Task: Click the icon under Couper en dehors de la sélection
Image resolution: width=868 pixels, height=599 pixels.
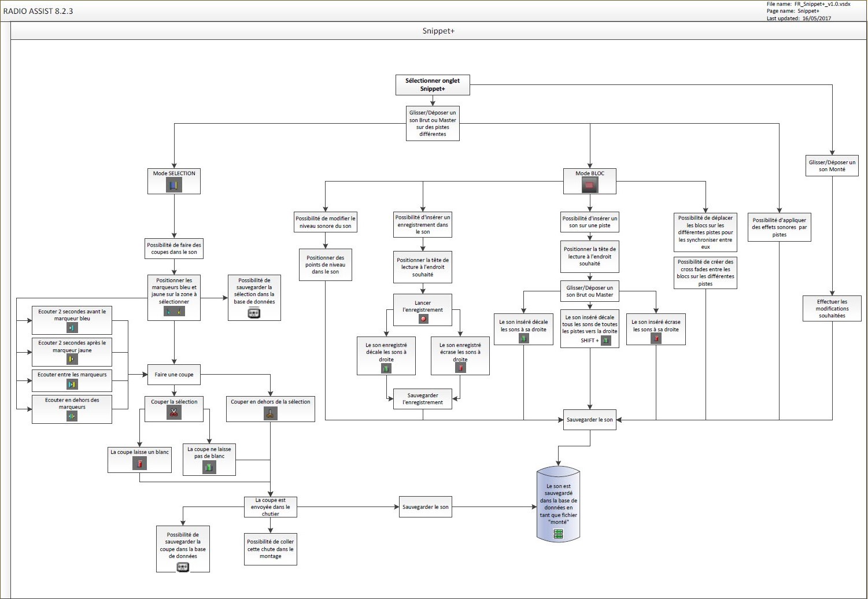Action: point(270,413)
